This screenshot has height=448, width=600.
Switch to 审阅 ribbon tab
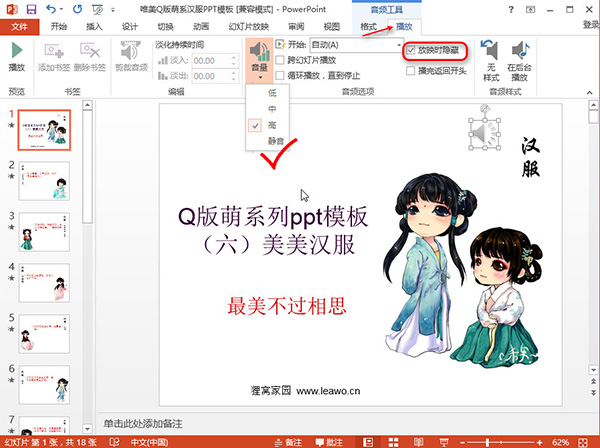[296, 26]
